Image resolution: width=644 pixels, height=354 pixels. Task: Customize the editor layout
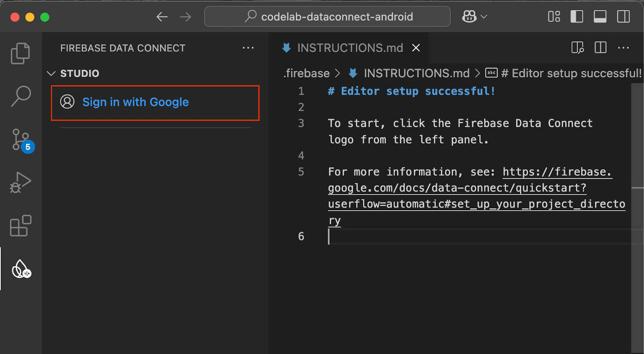(554, 17)
